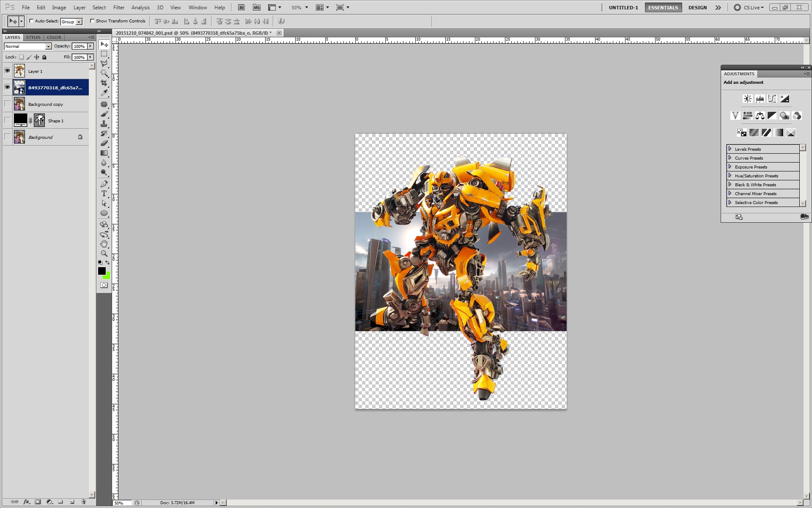Hide Layer 1 visibility eye
The height and width of the screenshot is (508, 812).
click(7, 71)
